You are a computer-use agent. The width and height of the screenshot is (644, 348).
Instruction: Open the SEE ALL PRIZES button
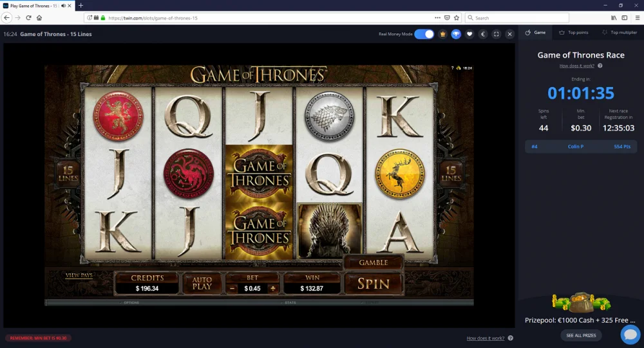[581, 335]
